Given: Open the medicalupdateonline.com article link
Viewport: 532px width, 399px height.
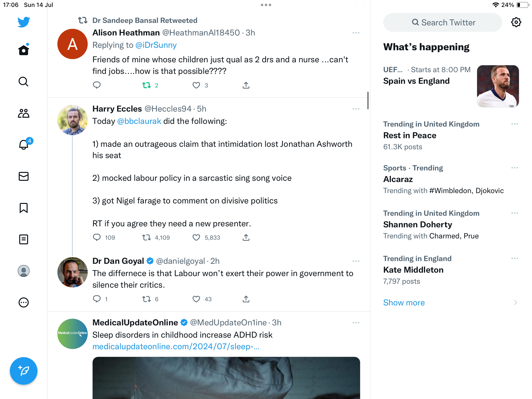Looking at the screenshot, I should 176,346.
